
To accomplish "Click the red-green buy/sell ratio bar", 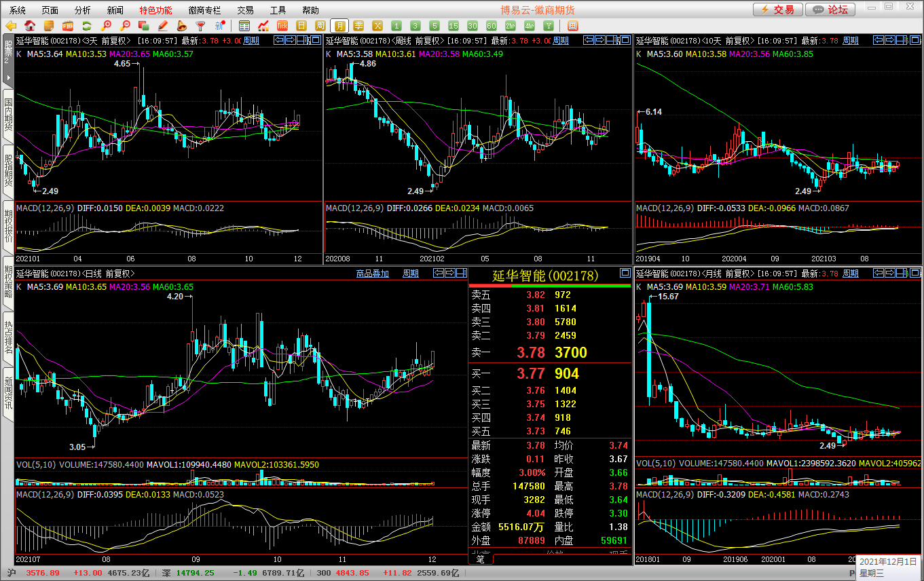I will [550, 286].
